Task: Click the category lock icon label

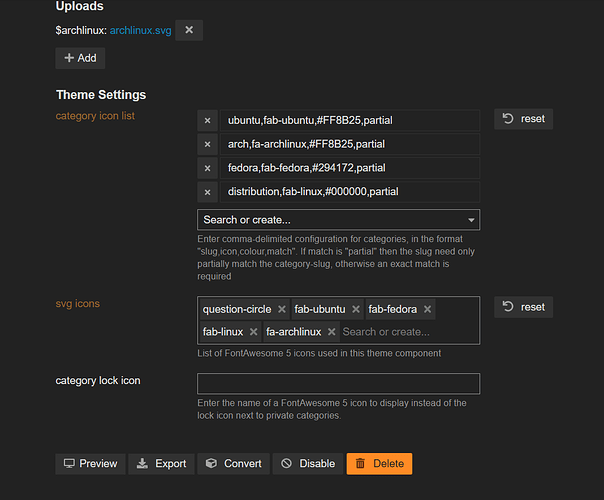Action: tap(98, 381)
